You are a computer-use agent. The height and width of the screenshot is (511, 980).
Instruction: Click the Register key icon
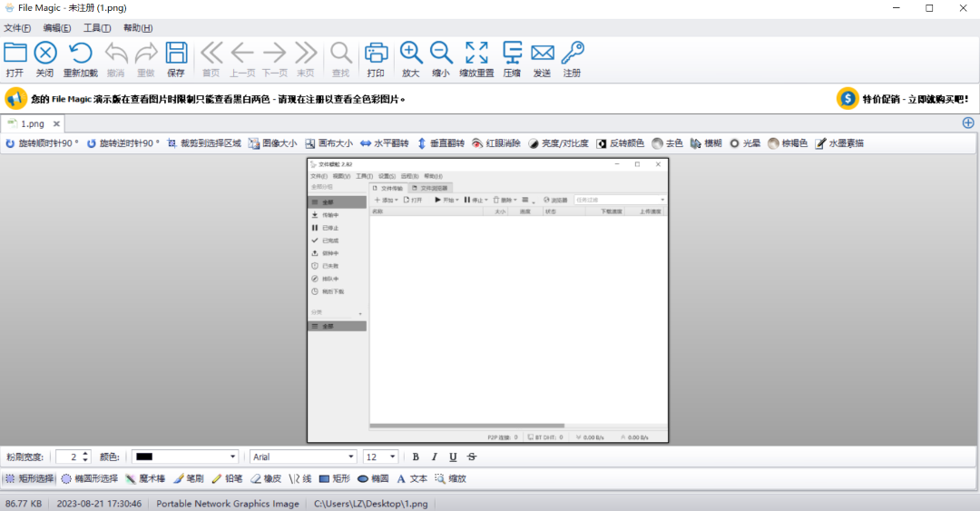click(572, 59)
